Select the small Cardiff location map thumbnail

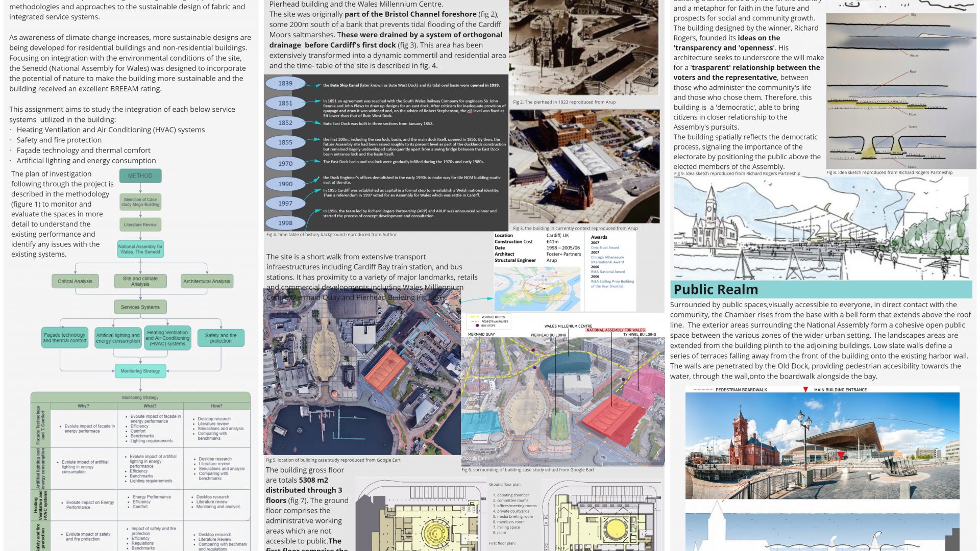pos(537,288)
